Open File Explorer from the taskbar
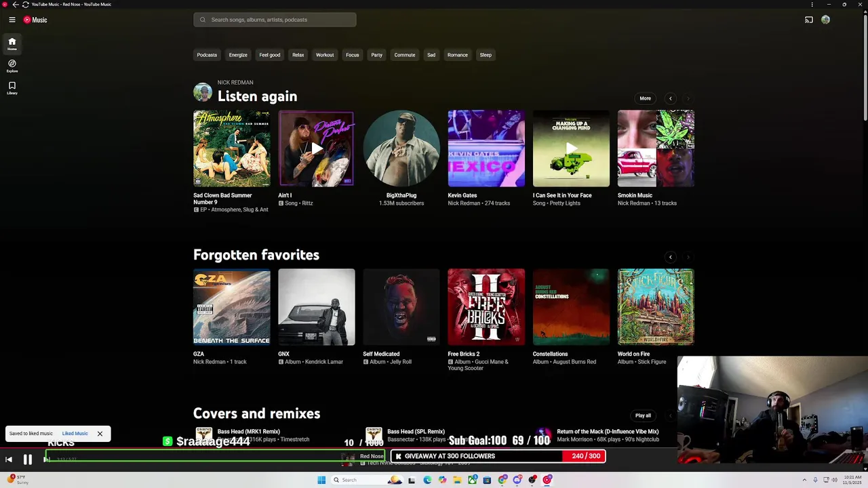 457,480
